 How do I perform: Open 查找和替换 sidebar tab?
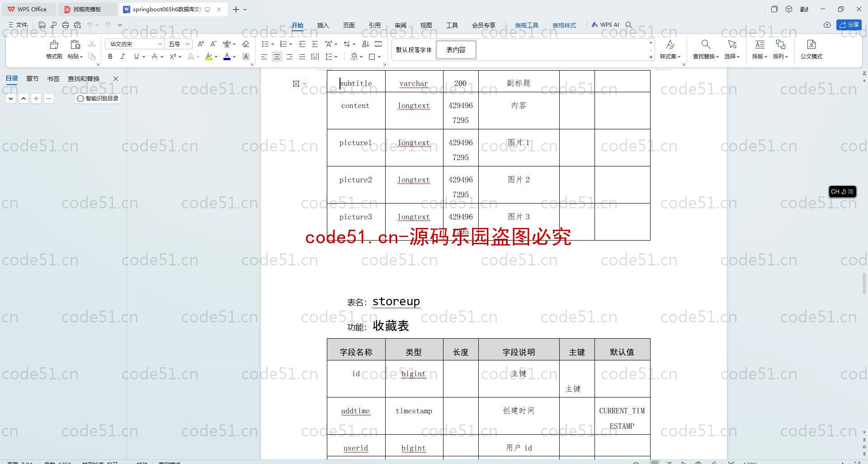click(84, 79)
